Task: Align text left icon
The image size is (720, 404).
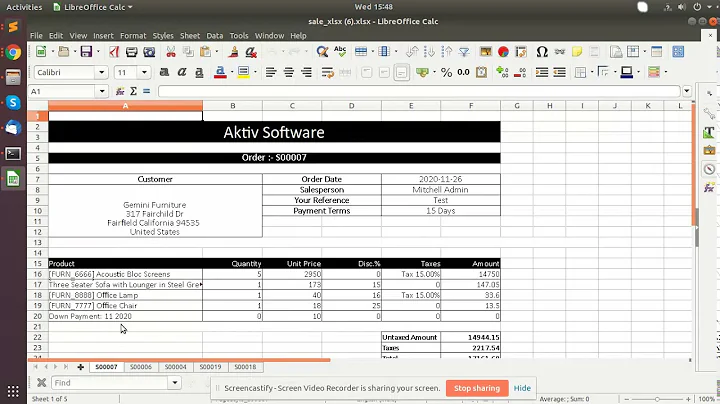Action: coord(271,72)
